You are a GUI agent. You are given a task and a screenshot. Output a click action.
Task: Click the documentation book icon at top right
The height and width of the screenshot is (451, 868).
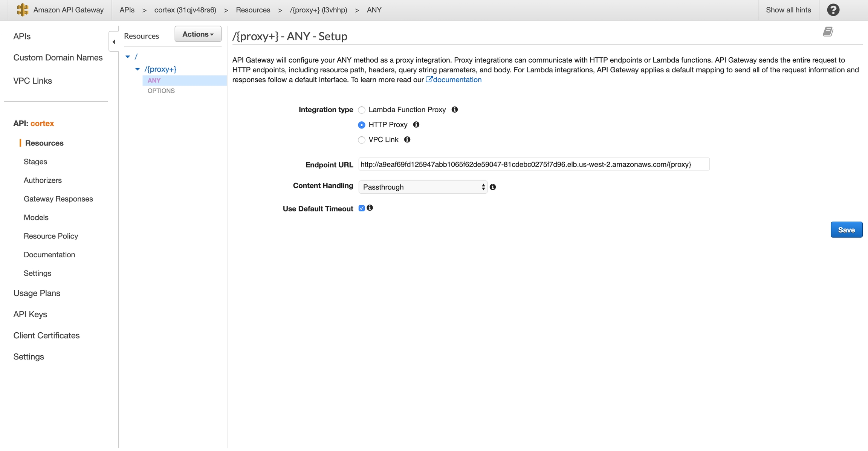[827, 32]
